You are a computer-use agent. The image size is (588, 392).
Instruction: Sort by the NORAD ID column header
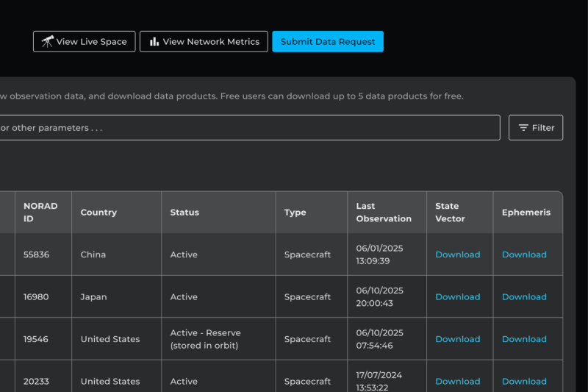click(x=40, y=213)
